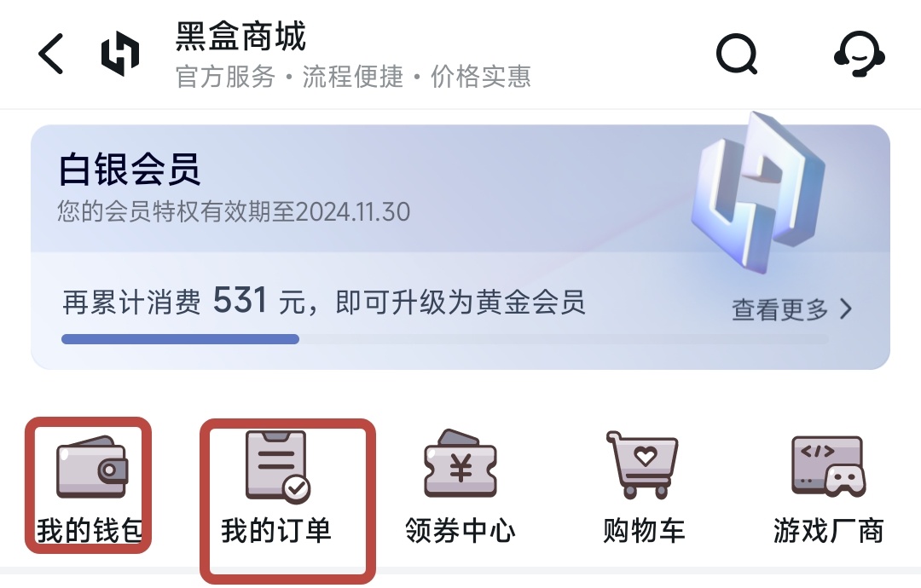The height and width of the screenshot is (588, 921).
Task: Contact customer service headset icon
Action: click(x=860, y=54)
